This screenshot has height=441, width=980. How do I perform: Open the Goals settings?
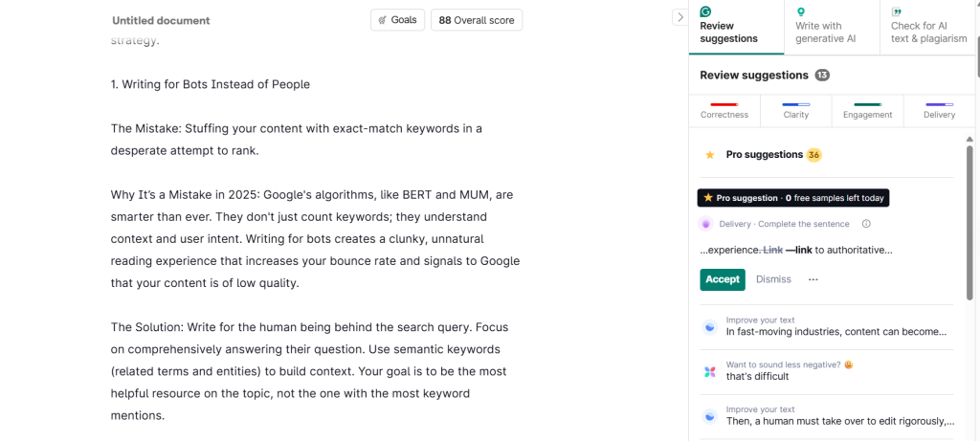coord(397,20)
